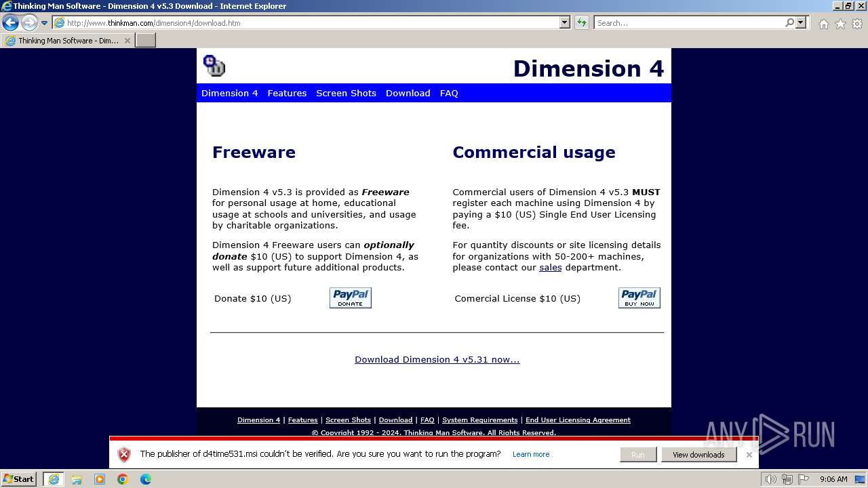868x488 pixels.
Task: Click the Refresh page icon
Action: [x=582, y=22]
